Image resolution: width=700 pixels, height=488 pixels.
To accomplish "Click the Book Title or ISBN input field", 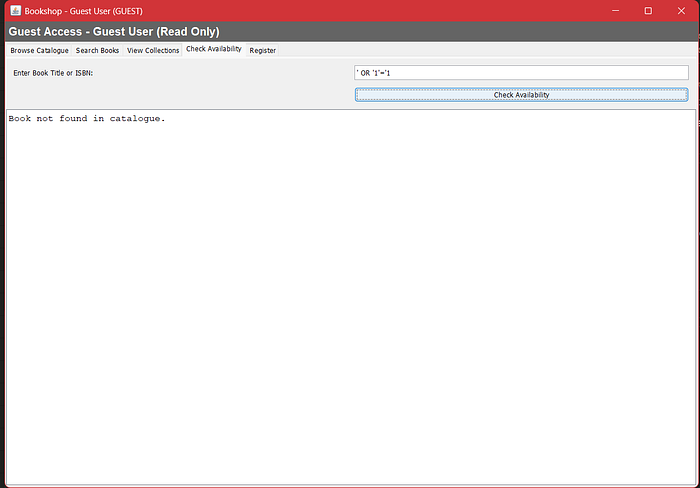I will point(521,73).
